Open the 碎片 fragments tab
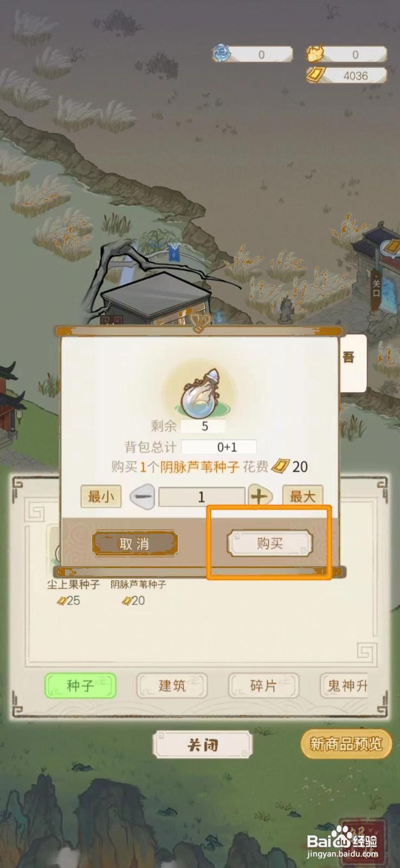This screenshot has height=868, width=400. click(x=263, y=685)
